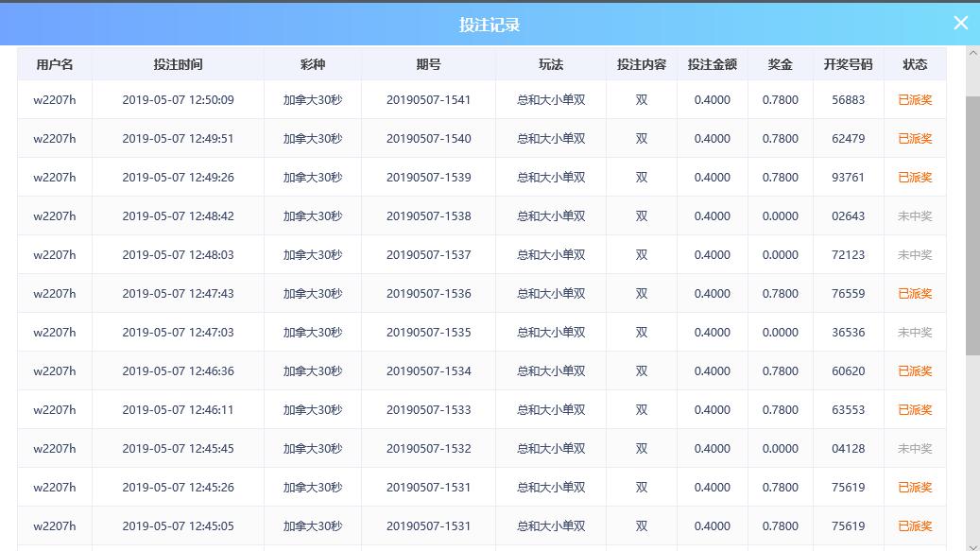980x551 pixels.
Task: Click the 期号 column header
Action: click(428, 64)
